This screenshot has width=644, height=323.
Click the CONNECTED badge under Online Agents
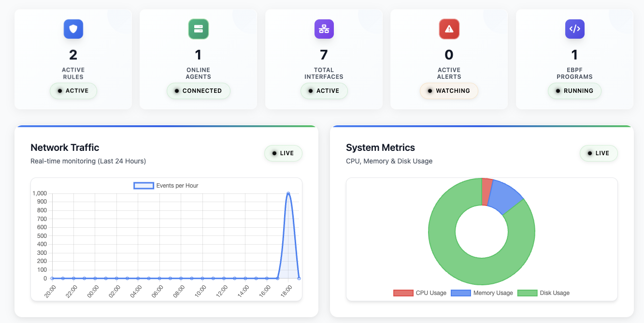pyautogui.click(x=198, y=91)
